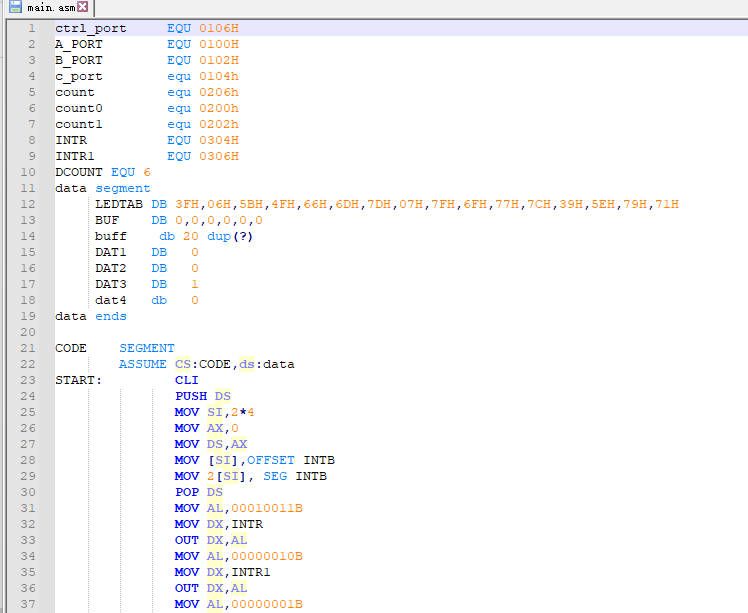Click the save disk icon on main.asm tab
Viewport: 748px width, 613px height.
[15, 7]
